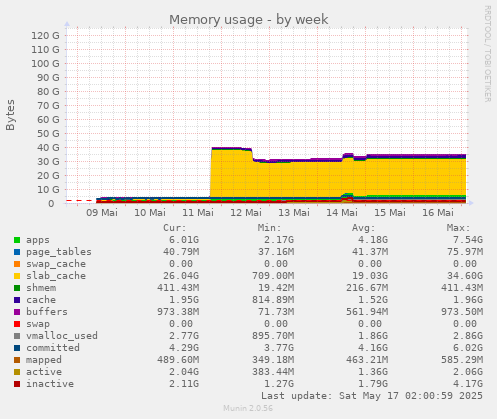Click the committed legend swatch
This screenshot has height=419, width=497.
pyautogui.click(x=17, y=348)
